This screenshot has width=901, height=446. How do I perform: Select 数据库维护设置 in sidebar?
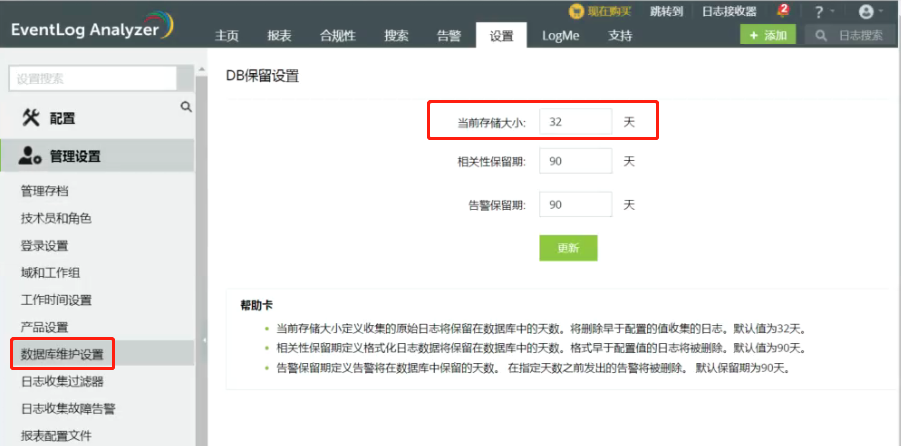(62, 354)
